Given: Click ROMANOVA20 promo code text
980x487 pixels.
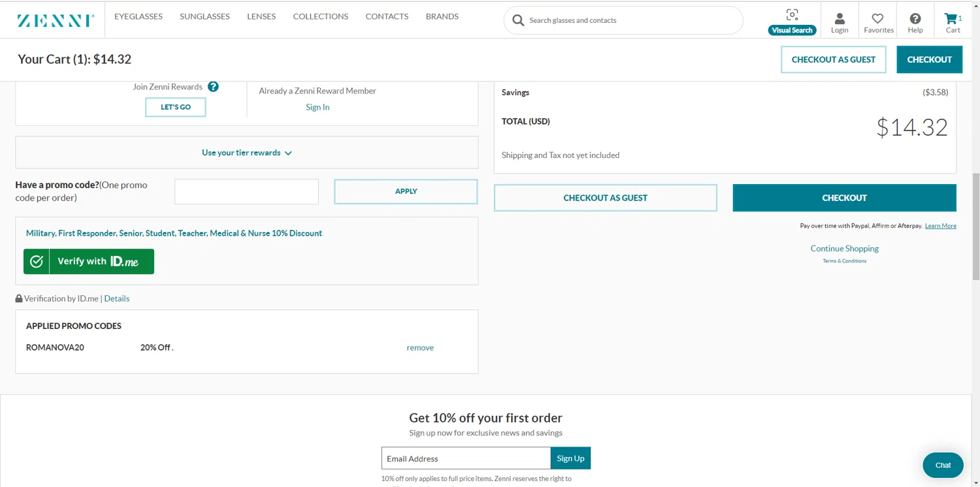Looking at the screenshot, I should 55,348.
